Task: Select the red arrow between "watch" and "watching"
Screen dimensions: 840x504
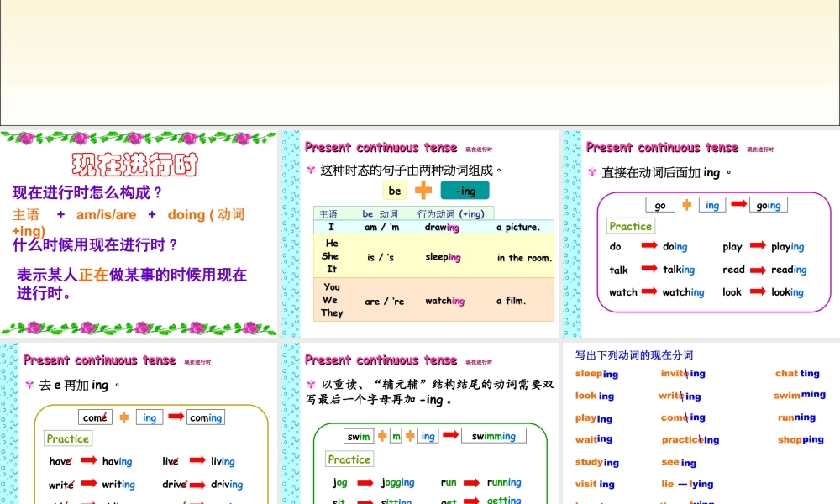Action: coord(651,291)
